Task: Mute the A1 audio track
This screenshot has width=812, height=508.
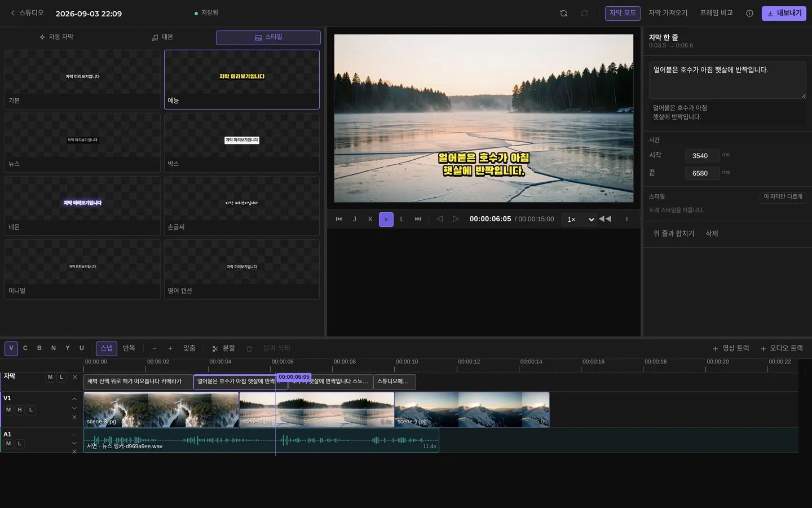Action: (x=8, y=444)
